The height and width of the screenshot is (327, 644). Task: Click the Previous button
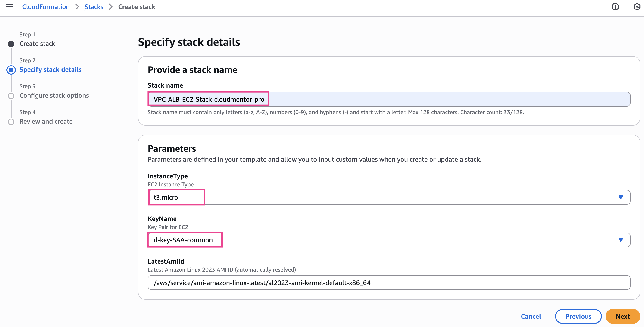pyautogui.click(x=578, y=316)
